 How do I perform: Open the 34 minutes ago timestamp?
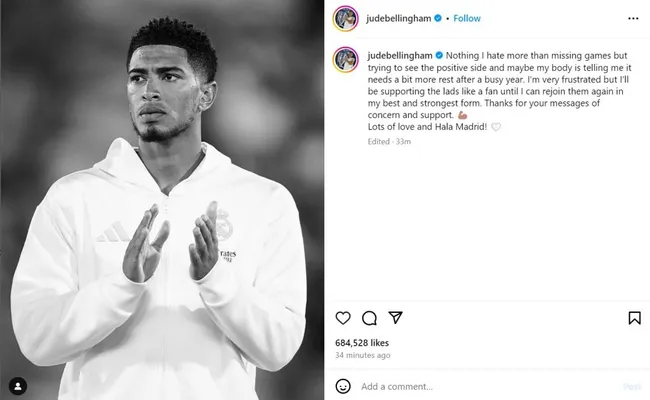pyautogui.click(x=363, y=355)
